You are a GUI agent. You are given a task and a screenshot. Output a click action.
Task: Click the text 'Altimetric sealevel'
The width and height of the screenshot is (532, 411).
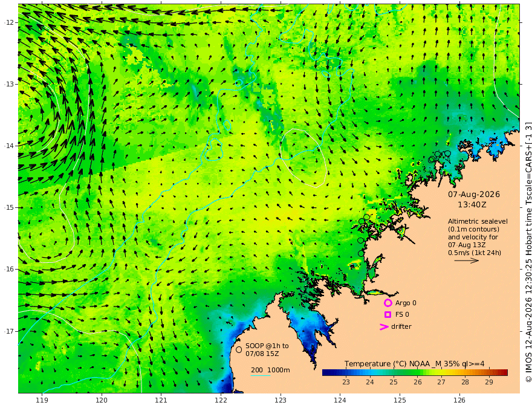coord(478,221)
